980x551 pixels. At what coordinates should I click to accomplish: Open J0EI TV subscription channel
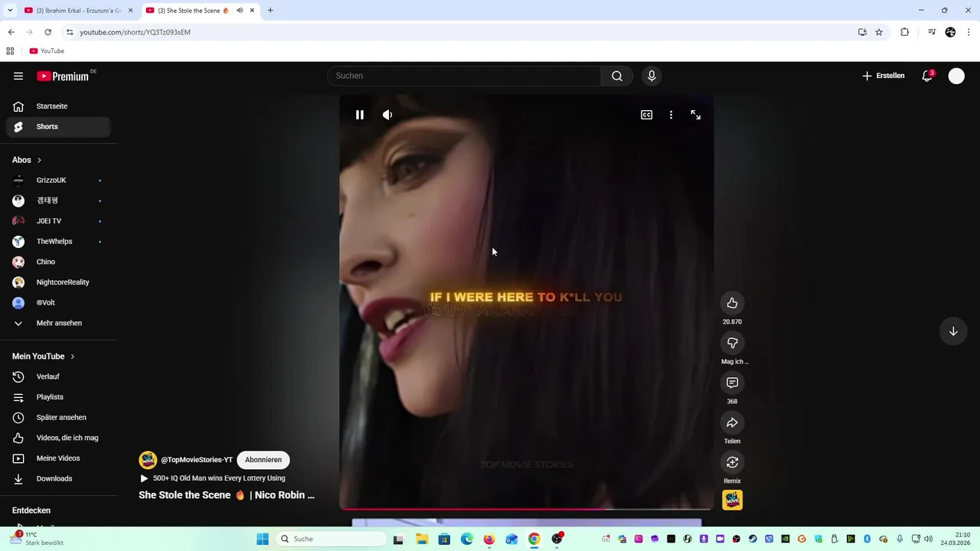coord(58,221)
